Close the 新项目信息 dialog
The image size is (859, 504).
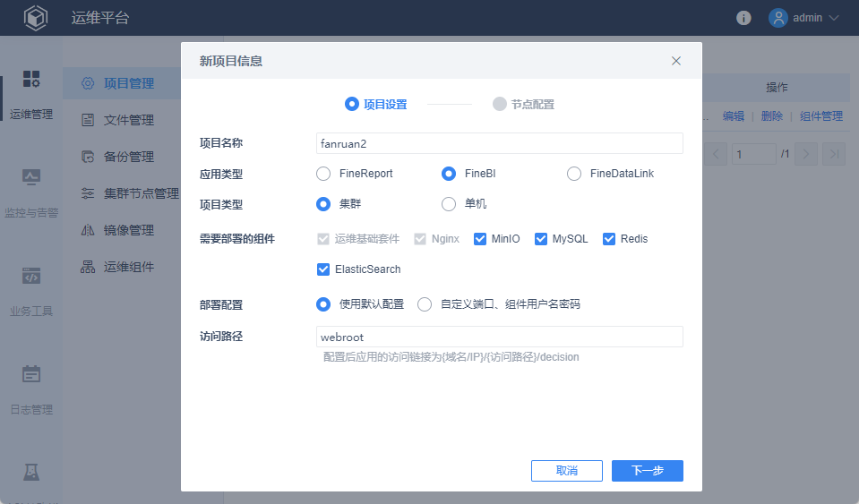point(676,61)
